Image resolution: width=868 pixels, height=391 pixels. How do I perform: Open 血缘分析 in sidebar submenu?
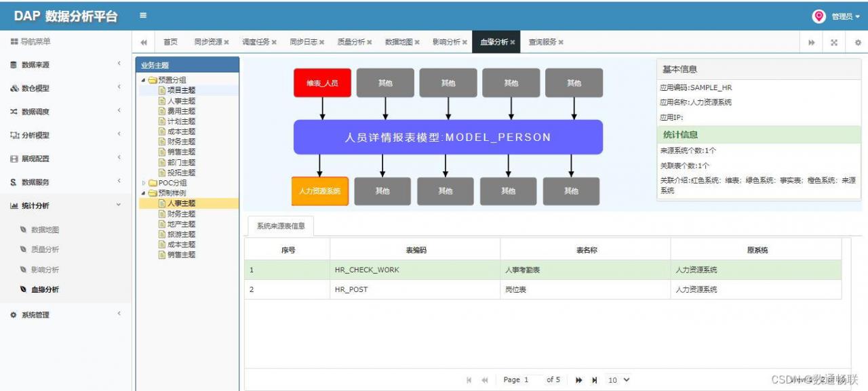45,289
